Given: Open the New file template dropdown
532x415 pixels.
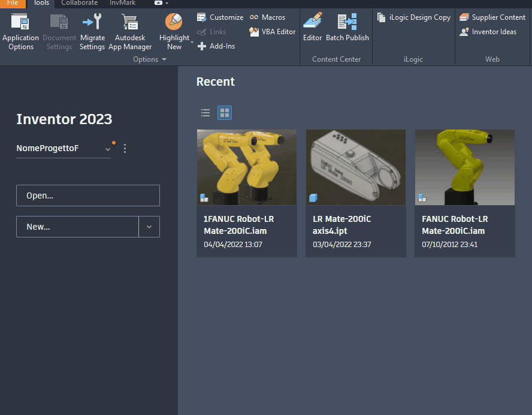Looking at the screenshot, I should (x=149, y=227).
